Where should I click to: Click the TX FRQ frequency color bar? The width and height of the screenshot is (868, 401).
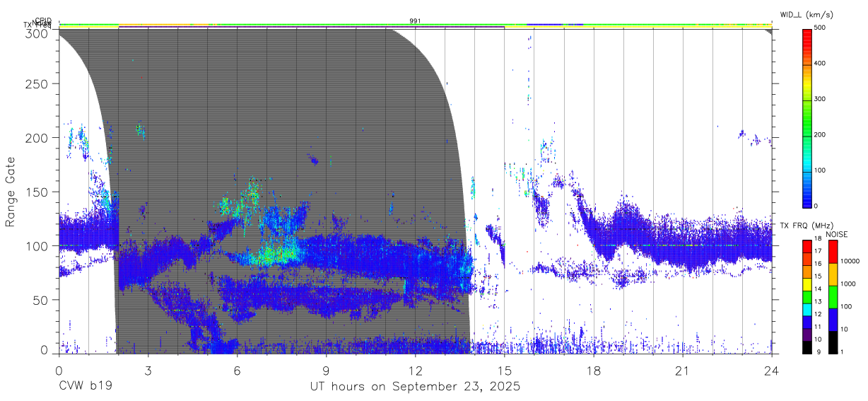click(807, 296)
